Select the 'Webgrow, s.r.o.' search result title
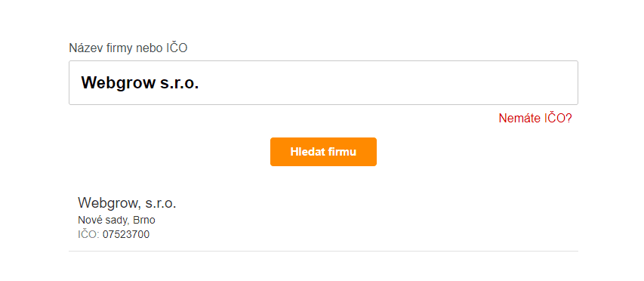 coord(127,203)
